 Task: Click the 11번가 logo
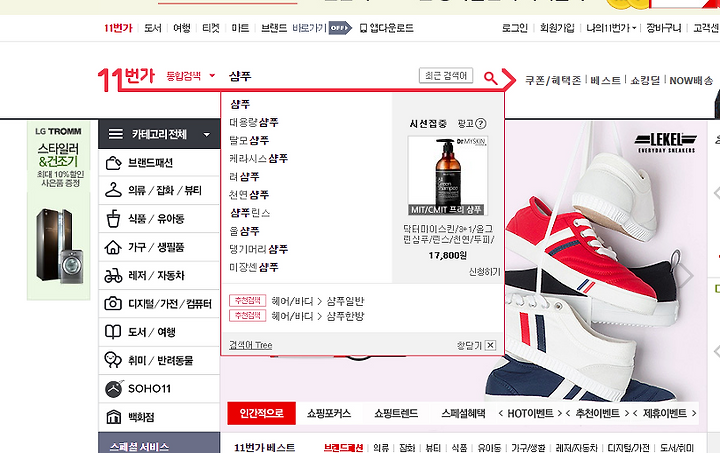coord(126,79)
